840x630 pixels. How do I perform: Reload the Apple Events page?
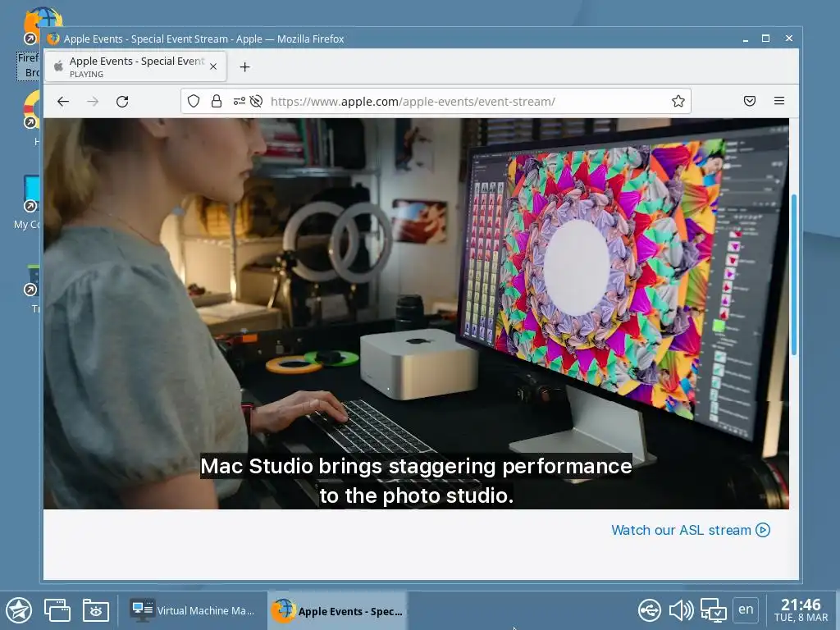(122, 101)
